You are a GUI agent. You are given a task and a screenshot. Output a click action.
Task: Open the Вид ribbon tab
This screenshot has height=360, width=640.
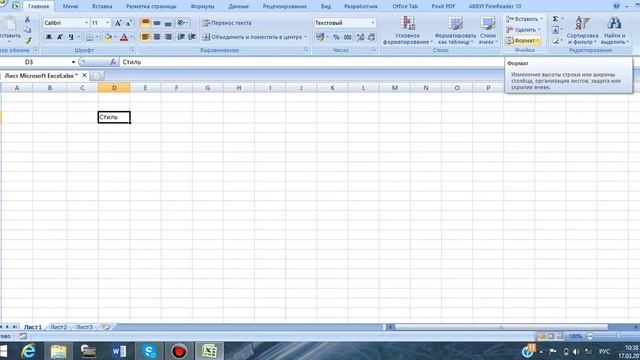coord(326,6)
